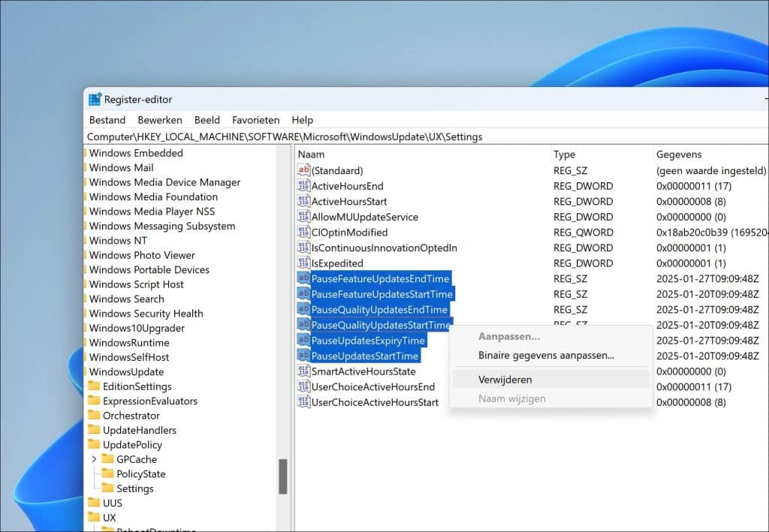Click the IsContinuousInnovationOptedIn value name

tap(384, 248)
